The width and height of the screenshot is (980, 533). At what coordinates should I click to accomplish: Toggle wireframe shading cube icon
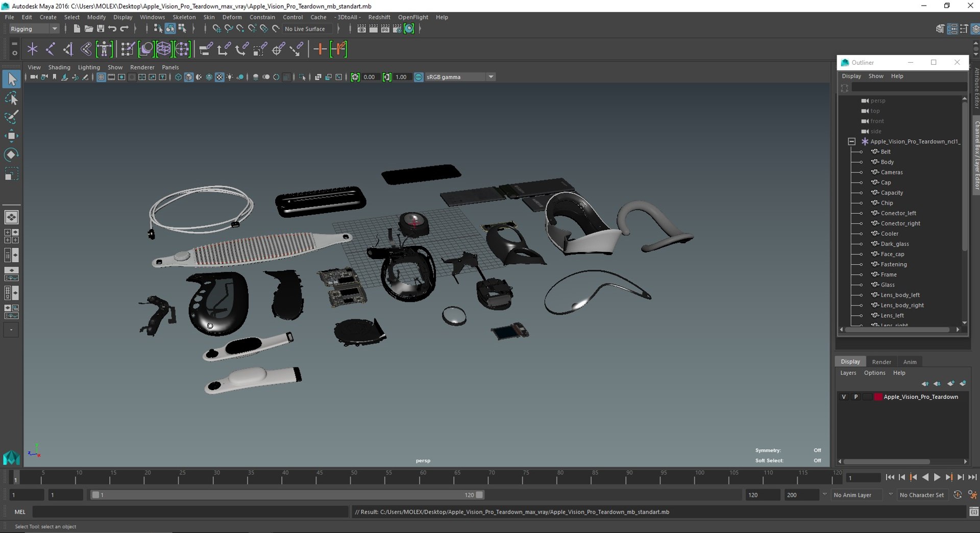(178, 77)
